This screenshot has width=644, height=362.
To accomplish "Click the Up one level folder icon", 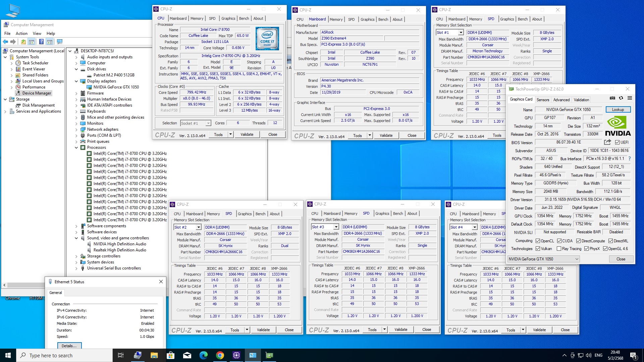I will [23, 42].
